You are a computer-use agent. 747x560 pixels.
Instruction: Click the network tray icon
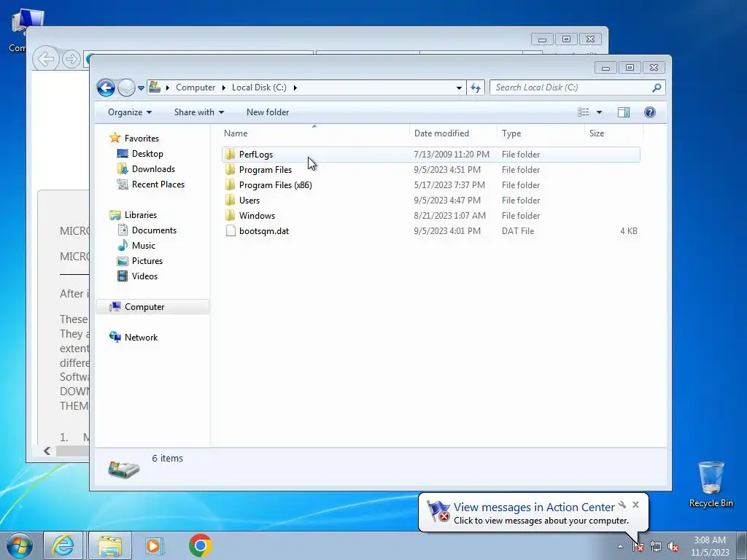click(656, 547)
